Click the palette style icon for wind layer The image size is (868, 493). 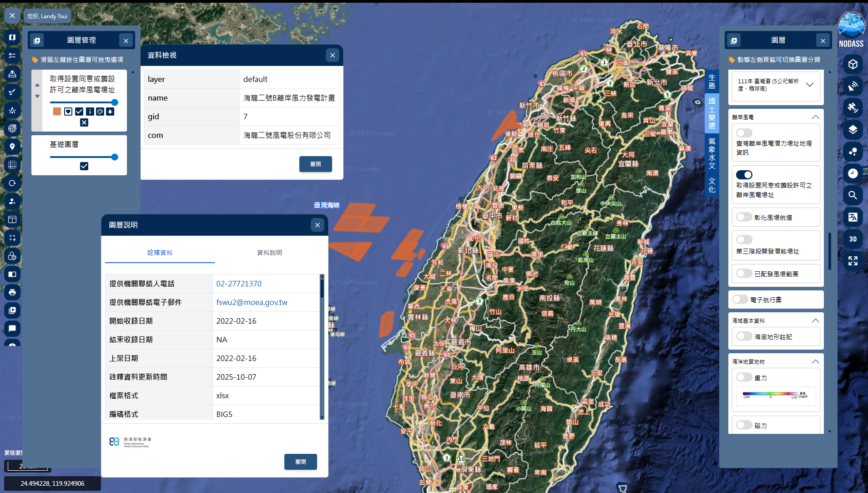click(x=100, y=112)
